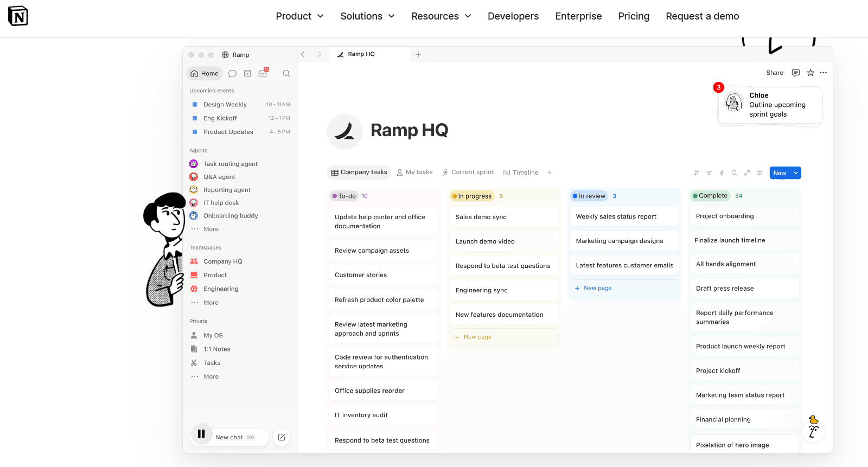Click the filter icon in board toolbar

coord(709,173)
